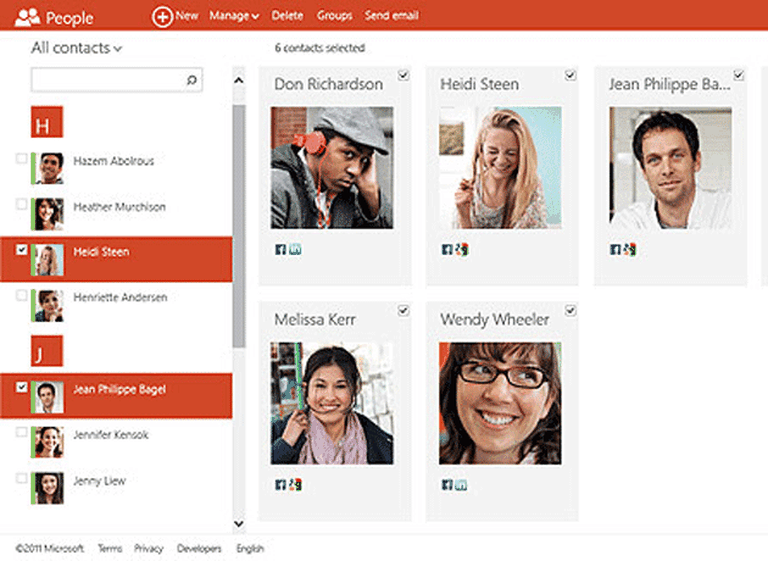Click the Melissa Kerr card title
Image resolution: width=768 pixels, height=561 pixels.
coord(315,319)
